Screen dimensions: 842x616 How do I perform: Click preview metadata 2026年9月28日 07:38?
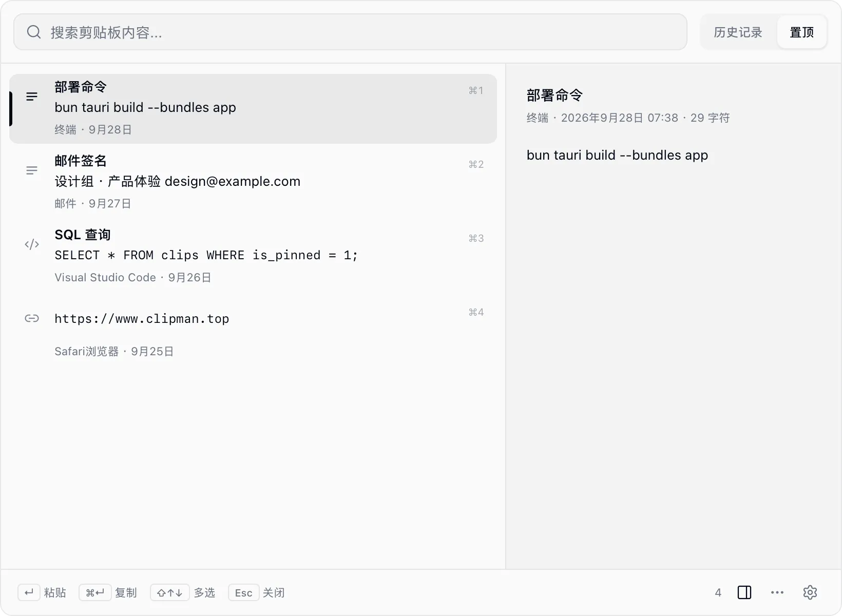620,118
